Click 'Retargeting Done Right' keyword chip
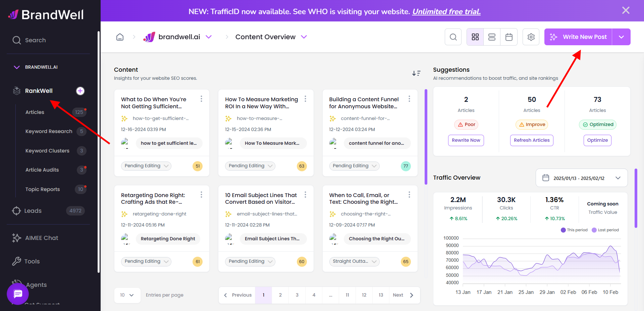 click(168, 239)
